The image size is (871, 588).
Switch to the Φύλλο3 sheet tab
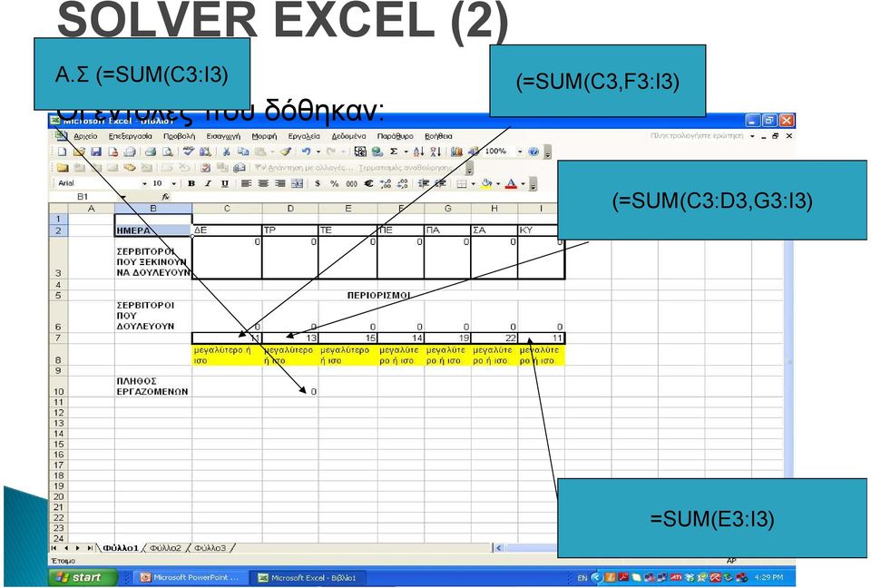[x=210, y=548]
